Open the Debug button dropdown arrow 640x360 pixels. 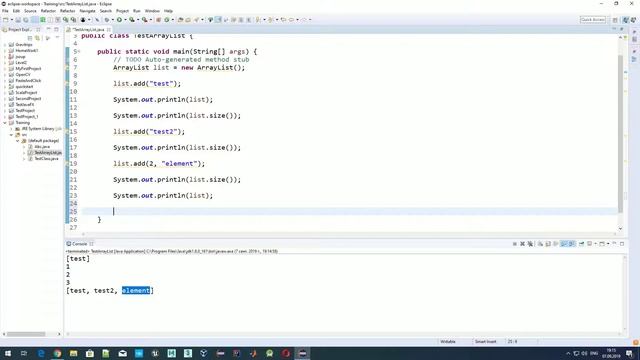112,20
